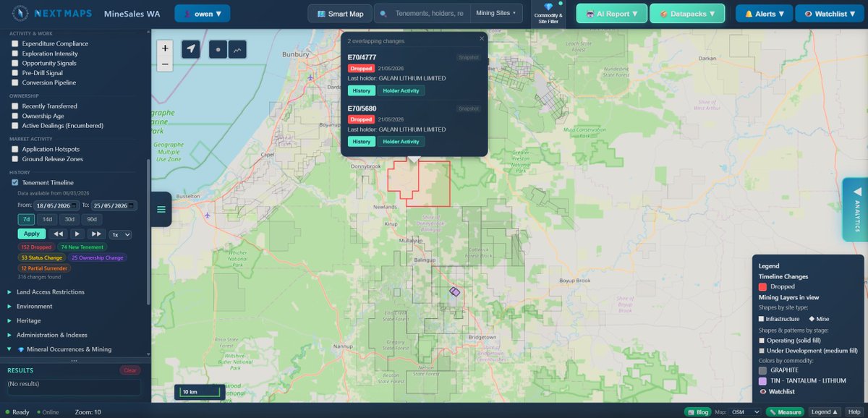
Task: Enable Ground Release Zones layer
Action: pos(14,158)
